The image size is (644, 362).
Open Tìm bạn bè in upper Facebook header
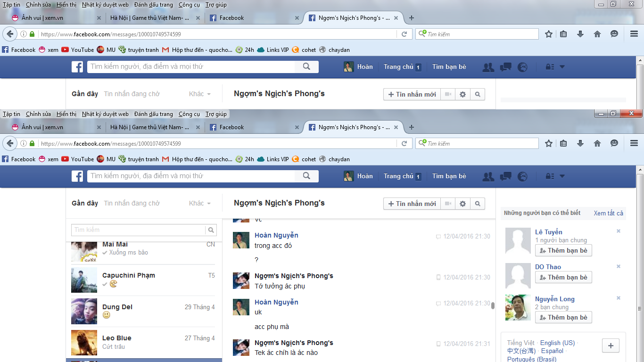coord(449,67)
